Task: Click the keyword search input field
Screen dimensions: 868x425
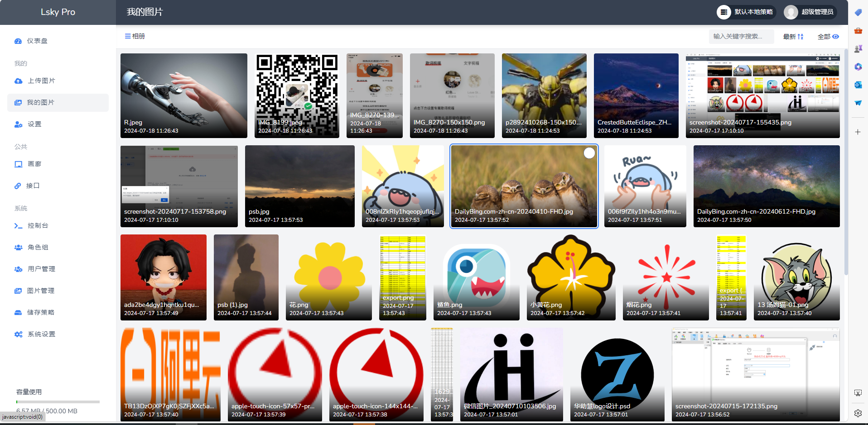Action: point(741,37)
